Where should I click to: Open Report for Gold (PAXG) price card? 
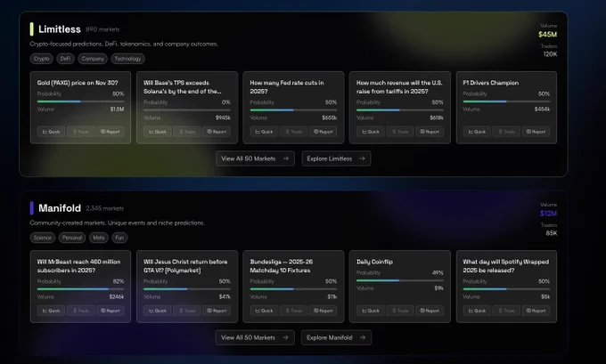point(111,132)
